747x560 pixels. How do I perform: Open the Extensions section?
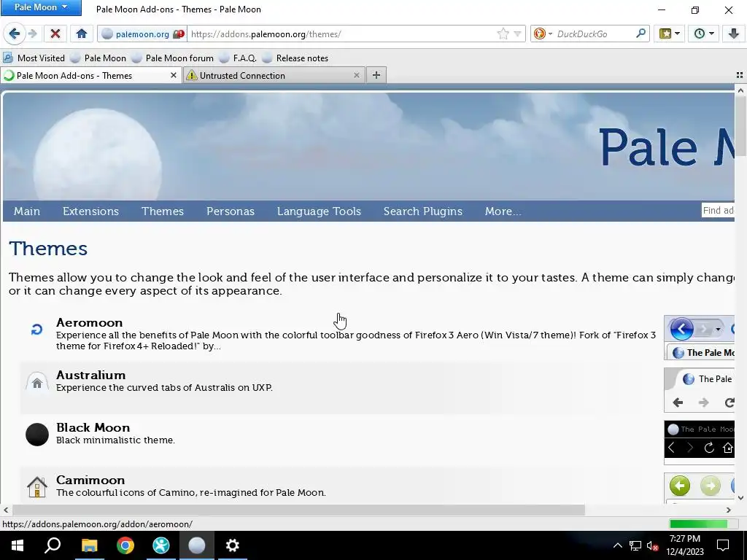[90, 211]
